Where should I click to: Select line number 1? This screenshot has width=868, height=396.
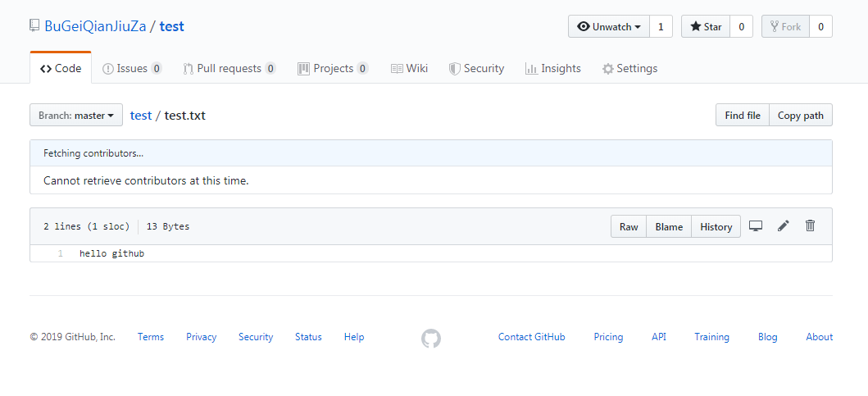pos(60,253)
